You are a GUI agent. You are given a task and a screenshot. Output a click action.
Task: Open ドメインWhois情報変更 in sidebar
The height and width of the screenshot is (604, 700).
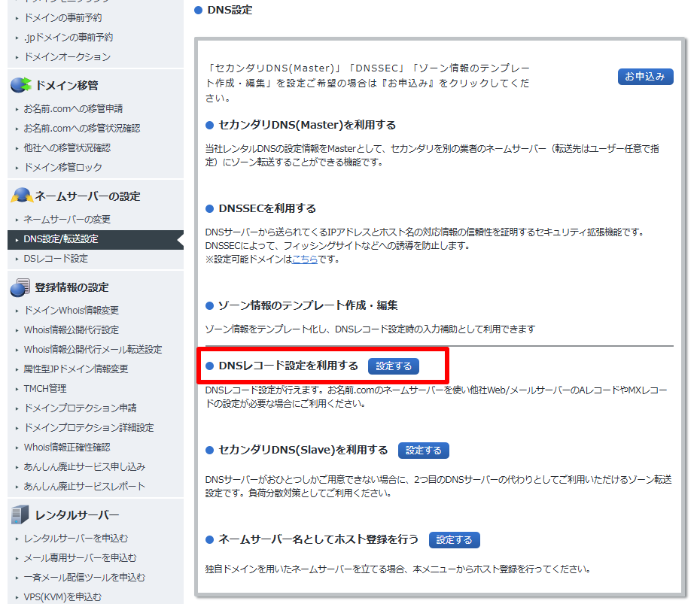(72, 311)
